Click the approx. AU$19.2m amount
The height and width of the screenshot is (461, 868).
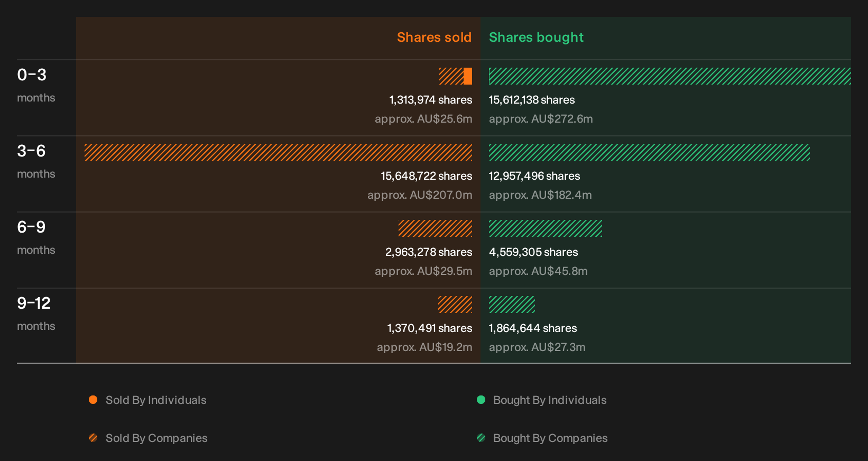click(x=424, y=347)
